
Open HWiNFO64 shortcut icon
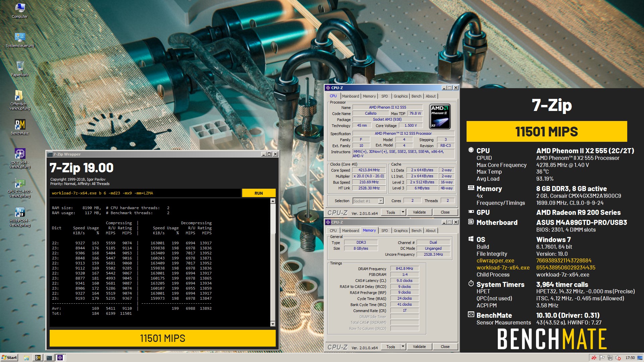click(x=20, y=217)
